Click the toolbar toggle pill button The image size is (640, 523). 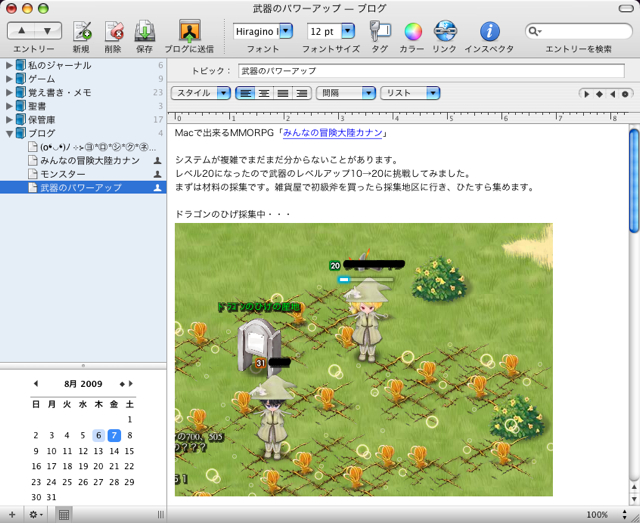point(626,9)
